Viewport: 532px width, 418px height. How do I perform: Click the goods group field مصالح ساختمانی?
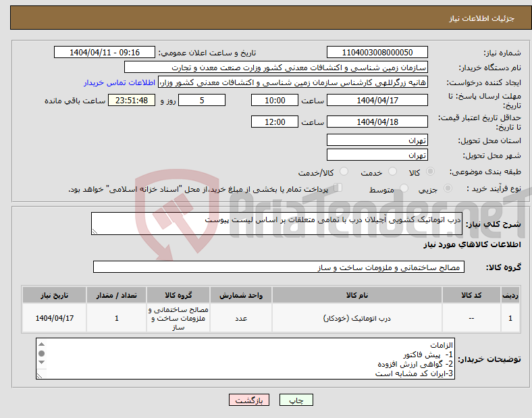pos(279,267)
